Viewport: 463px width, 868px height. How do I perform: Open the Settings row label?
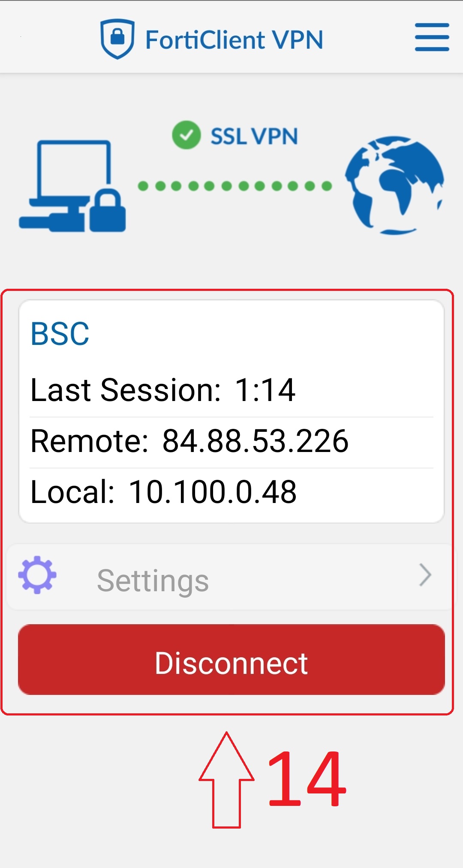(x=153, y=581)
